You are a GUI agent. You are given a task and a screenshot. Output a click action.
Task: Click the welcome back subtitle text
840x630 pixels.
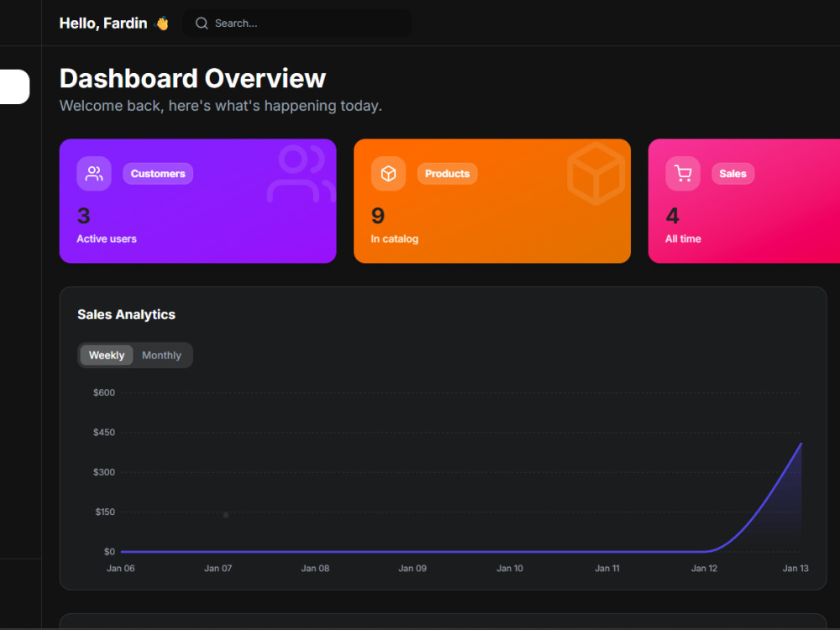pyautogui.click(x=221, y=106)
